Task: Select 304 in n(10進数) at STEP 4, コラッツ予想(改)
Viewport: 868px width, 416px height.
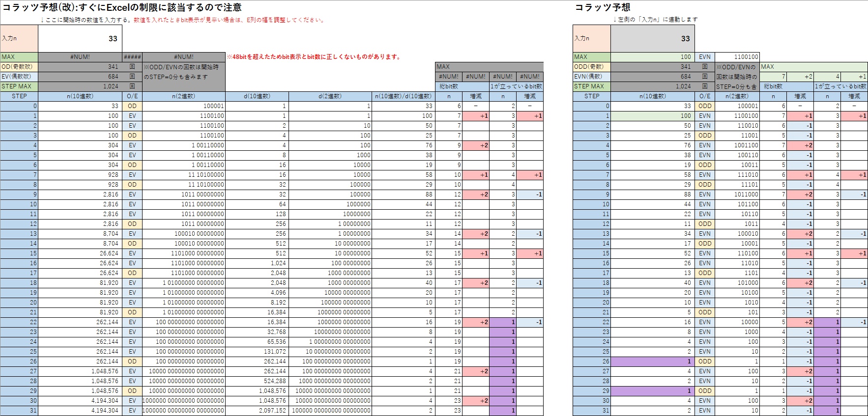Action: (80, 145)
